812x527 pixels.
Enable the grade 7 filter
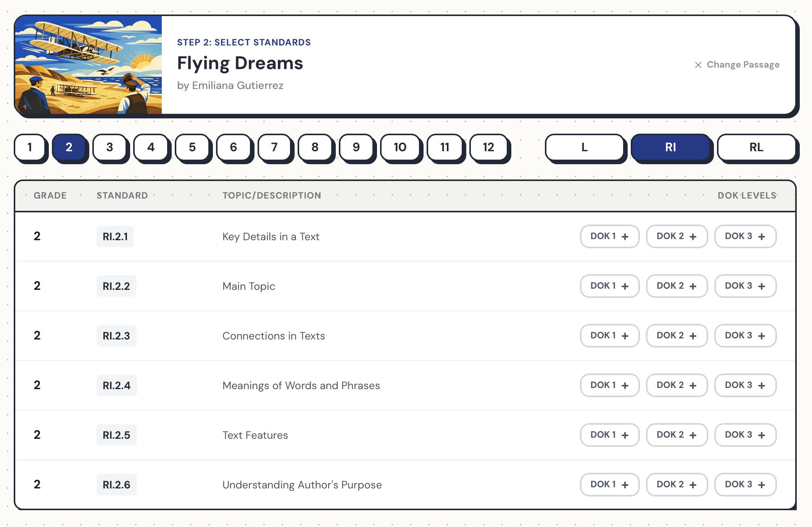pos(274,147)
